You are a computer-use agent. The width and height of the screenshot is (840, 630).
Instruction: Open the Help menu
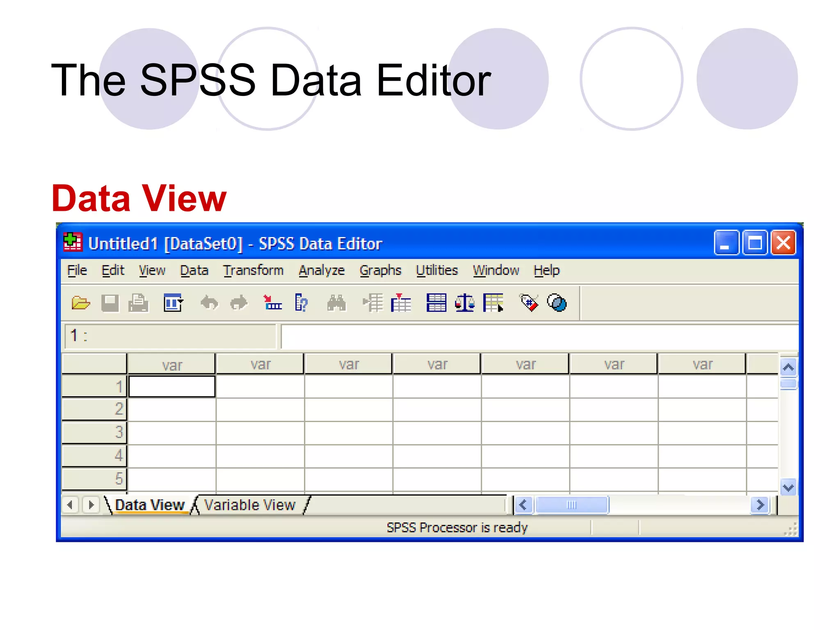point(547,270)
